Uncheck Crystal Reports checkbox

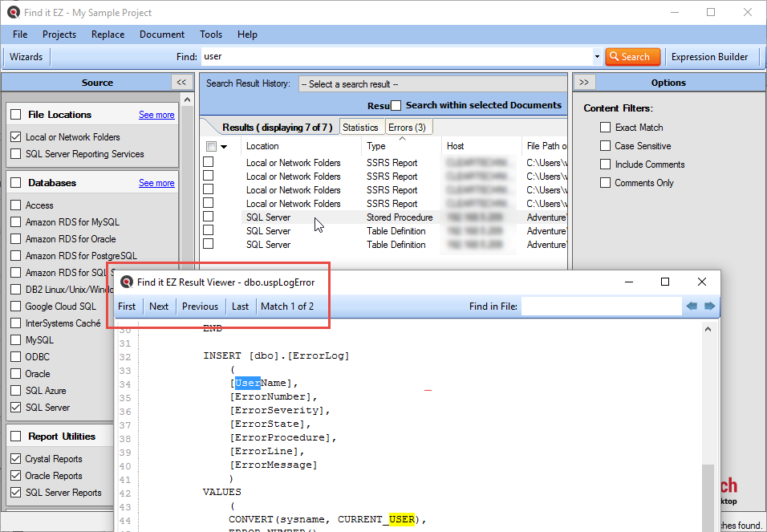16,459
